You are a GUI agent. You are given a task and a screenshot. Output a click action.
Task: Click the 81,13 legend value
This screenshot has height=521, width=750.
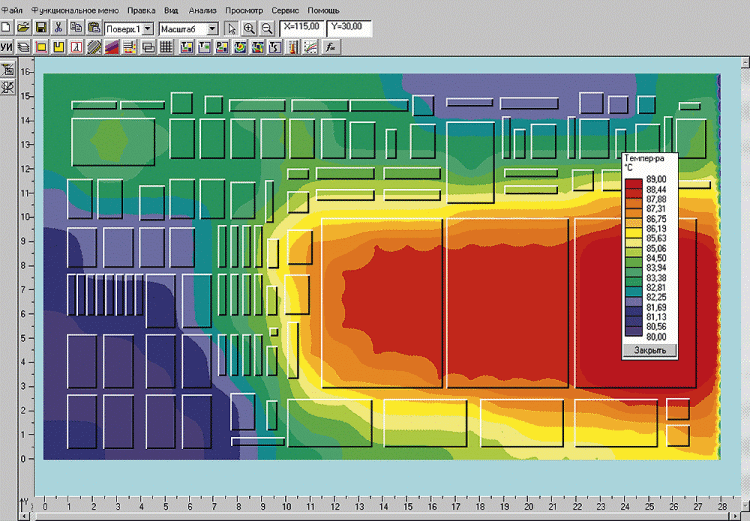tap(656, 317)
